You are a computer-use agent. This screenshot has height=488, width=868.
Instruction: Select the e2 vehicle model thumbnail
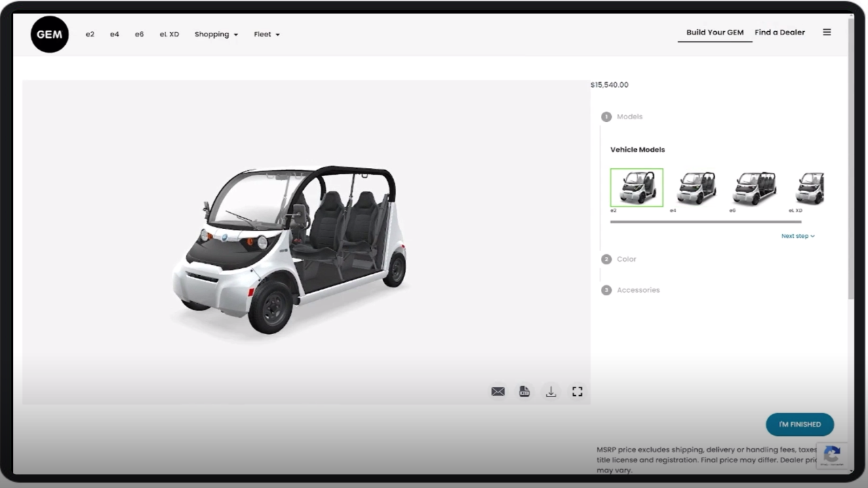tap(637, 188)
